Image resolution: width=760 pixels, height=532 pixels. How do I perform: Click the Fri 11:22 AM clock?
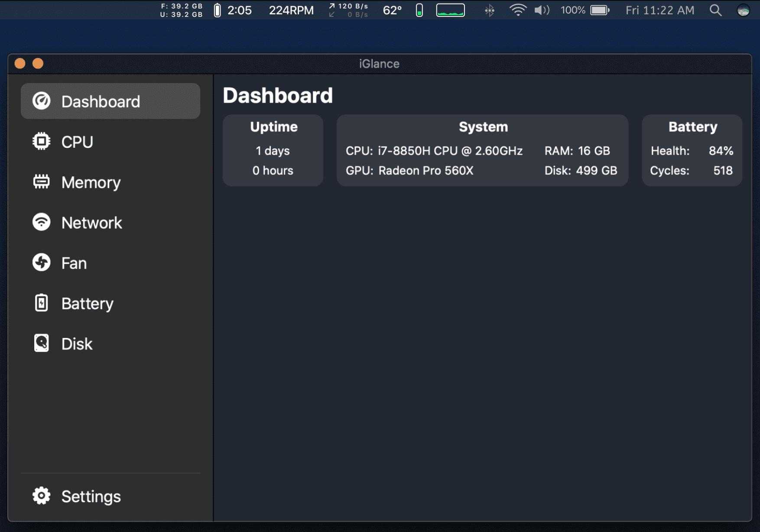pyautogui.click(x=660, y=10)
